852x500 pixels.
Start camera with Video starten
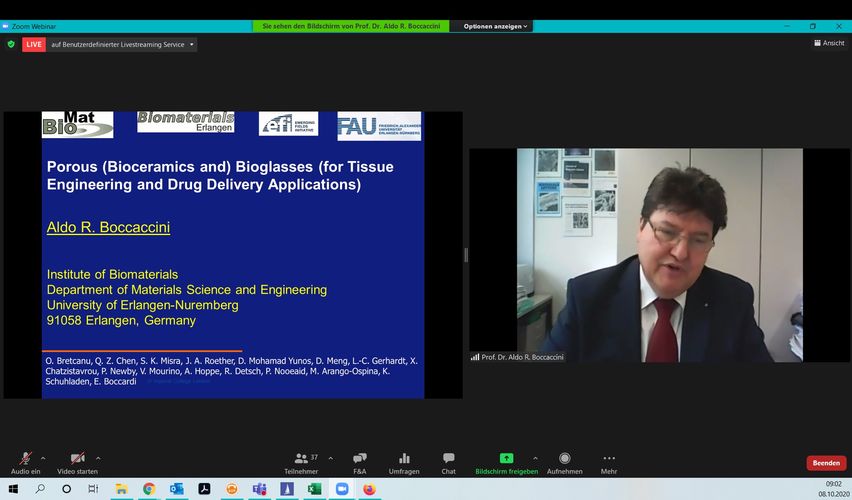coord(77,461)
